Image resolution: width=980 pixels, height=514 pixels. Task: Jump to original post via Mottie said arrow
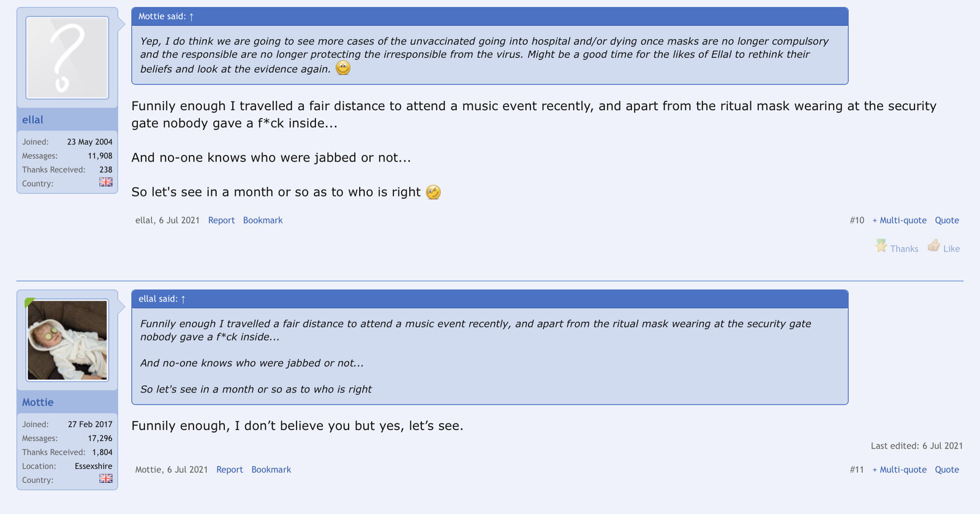[x=191, y=17]
